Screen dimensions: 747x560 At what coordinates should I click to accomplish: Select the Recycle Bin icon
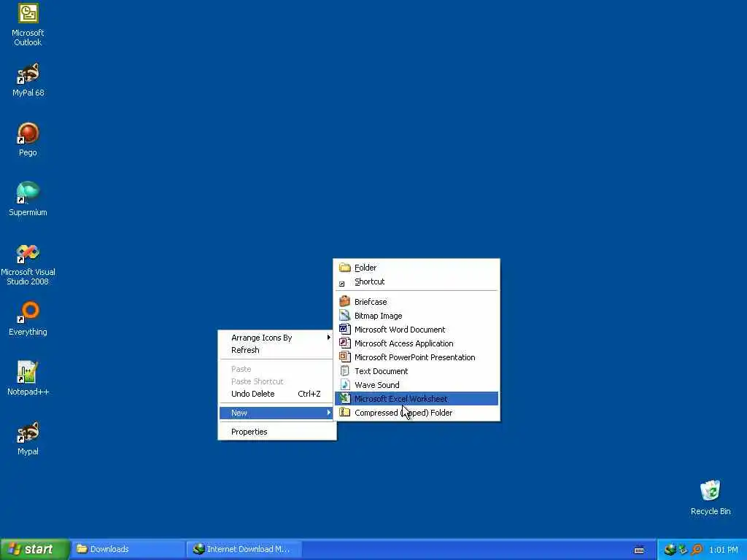pyautogui.click(x=711, y=498)
